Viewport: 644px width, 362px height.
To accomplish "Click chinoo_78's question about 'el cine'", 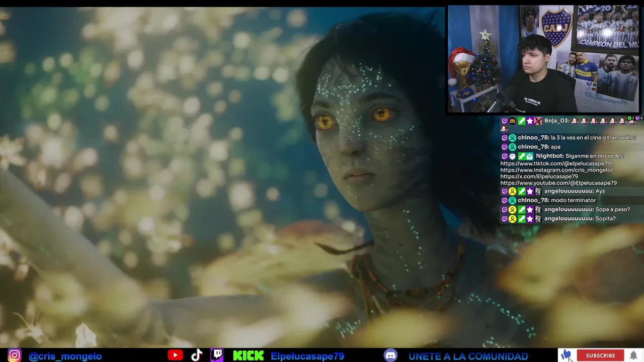I will (594, 138).
